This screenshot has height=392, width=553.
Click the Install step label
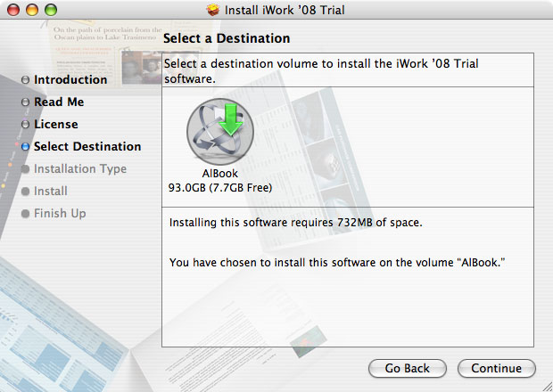[51, 191]
